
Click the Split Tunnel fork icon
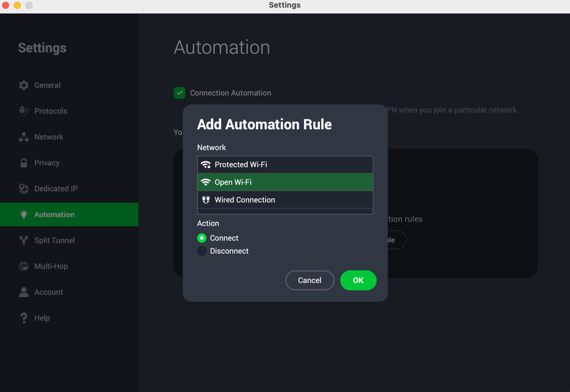[24, 240]
